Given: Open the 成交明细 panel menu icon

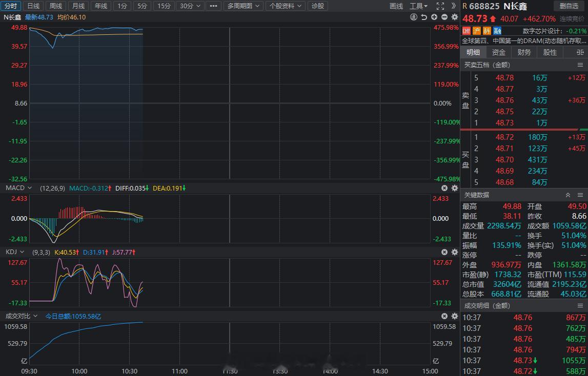Looking at the screenshot, I should [x=580, y=305].
